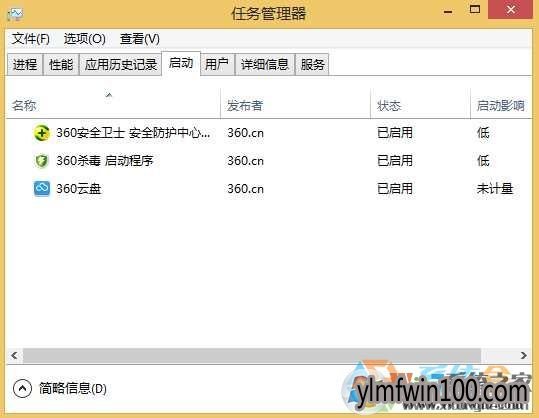
Task: Click the horizontal scrollbar right arrow
Action: [524, 355]
